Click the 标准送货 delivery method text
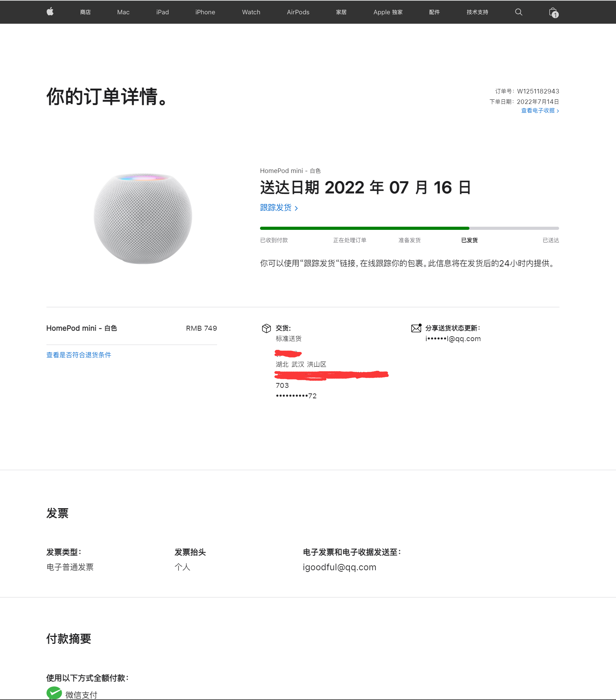The width and height of the screenshot is (616, 700). coord(289,339)
